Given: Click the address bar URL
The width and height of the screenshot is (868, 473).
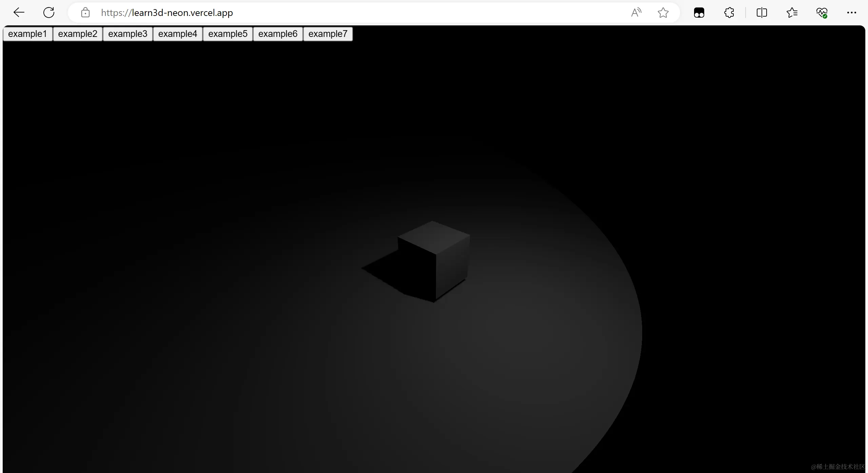Looking at the screenshot, I should coord(167,13).
